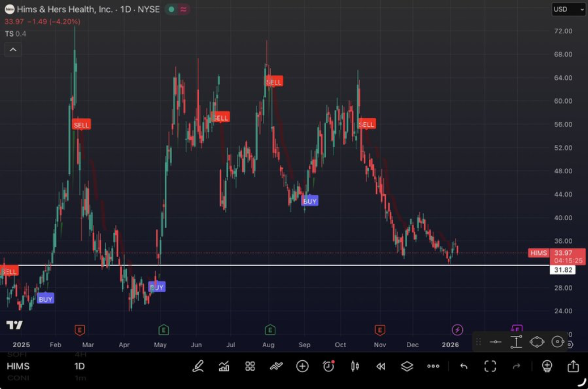Tap the 2025 label on time axis
Viewport: 588px width, 389px height.
21,345
